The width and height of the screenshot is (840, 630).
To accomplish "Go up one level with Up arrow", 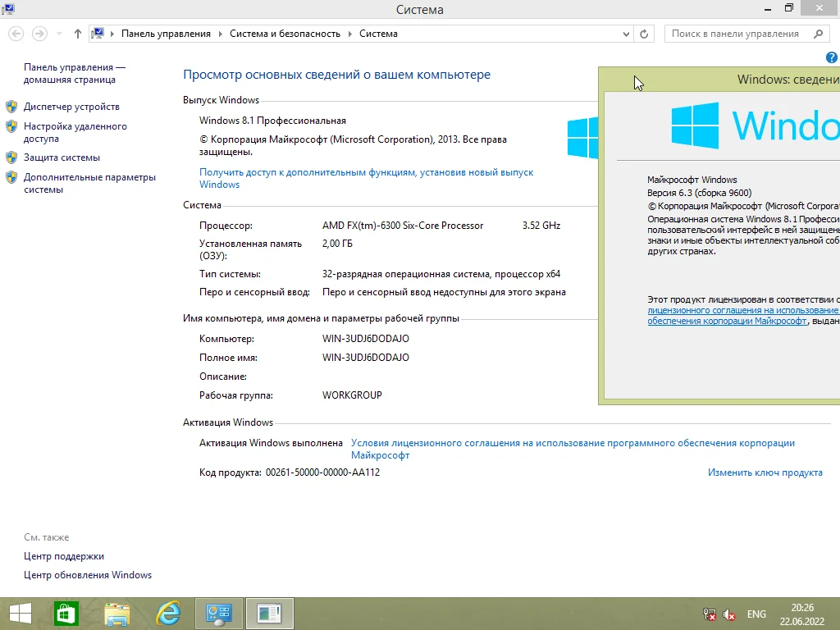I will click(x=78, y=34).
